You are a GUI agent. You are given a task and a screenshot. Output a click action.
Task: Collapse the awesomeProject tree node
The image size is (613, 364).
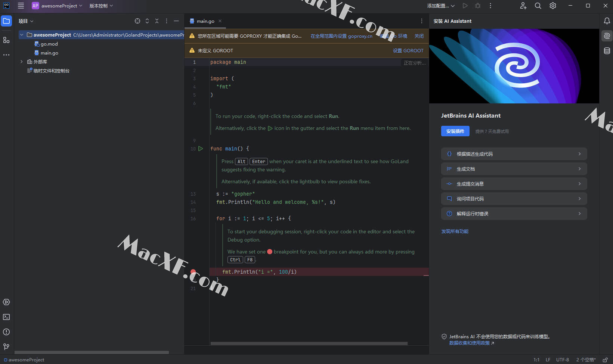pyautogui.click(x=22, y=35)
